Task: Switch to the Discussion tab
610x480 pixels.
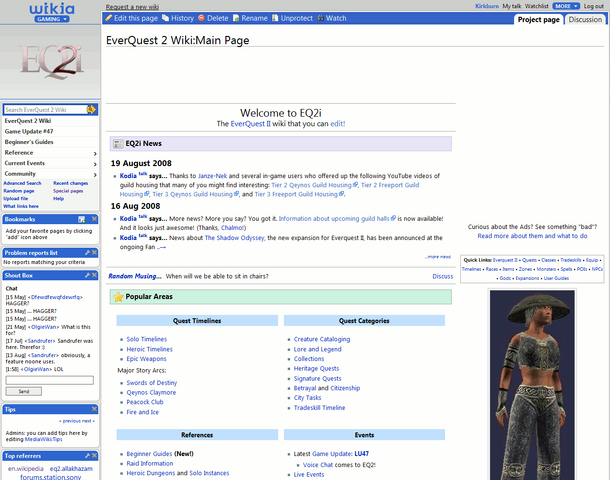Action: (585, 19)
